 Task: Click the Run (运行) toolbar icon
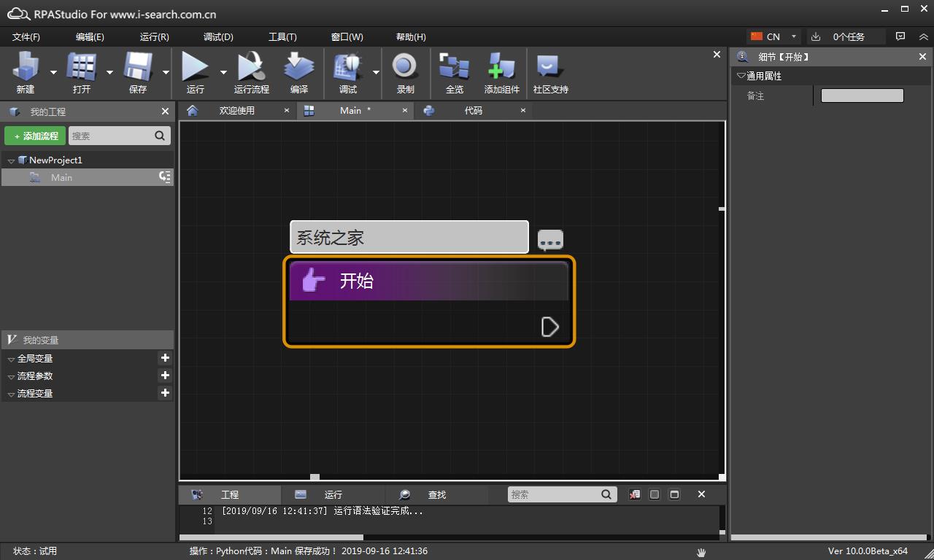click(x=195, y=73)
